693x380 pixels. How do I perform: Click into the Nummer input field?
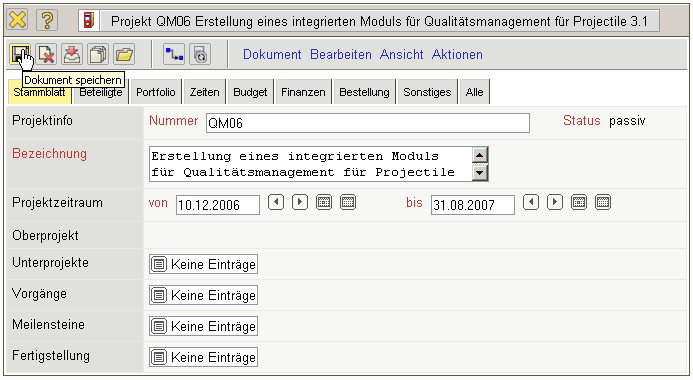pos(368,123)
